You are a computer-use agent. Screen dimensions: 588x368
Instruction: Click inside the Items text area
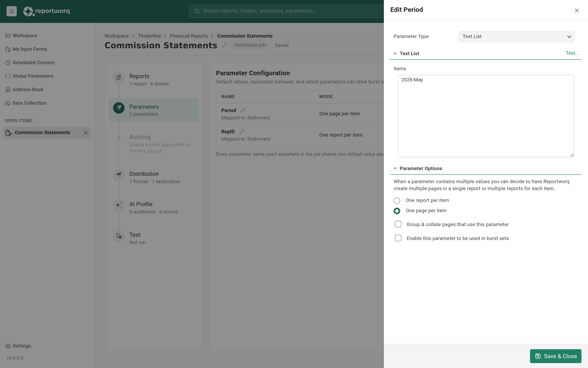point(486,116)
